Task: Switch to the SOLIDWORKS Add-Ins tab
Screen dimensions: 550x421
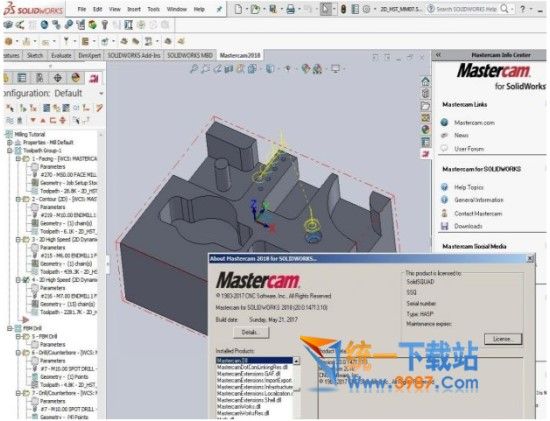Action: [x=134, y=55]
